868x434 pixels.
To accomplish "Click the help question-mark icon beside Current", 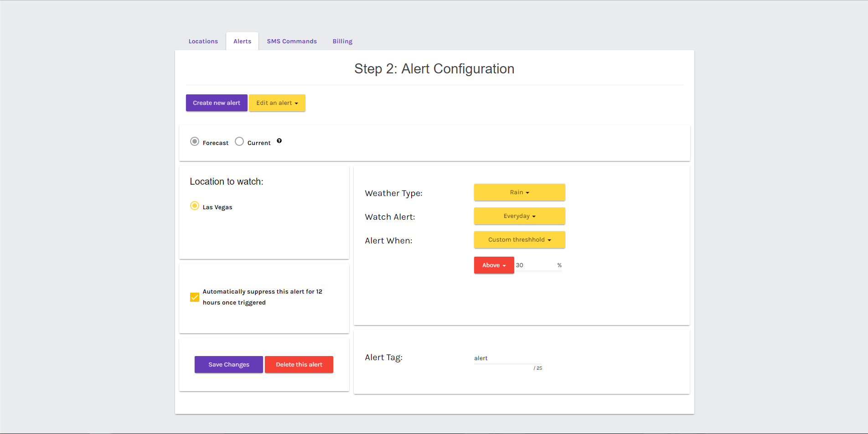I will tap(279, 141).
